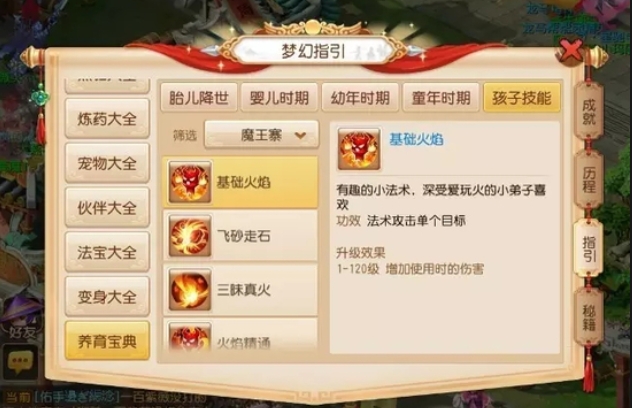This screenshot has height=408, width=632.
Task: Switch to the 婴儿时期 tab
Action: tap(279, 98)
